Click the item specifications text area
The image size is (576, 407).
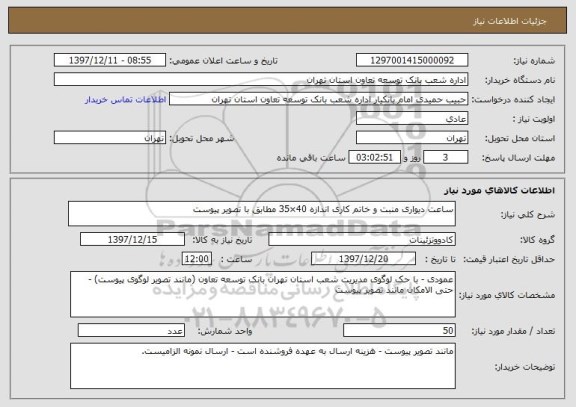click(x=263, y=294)
